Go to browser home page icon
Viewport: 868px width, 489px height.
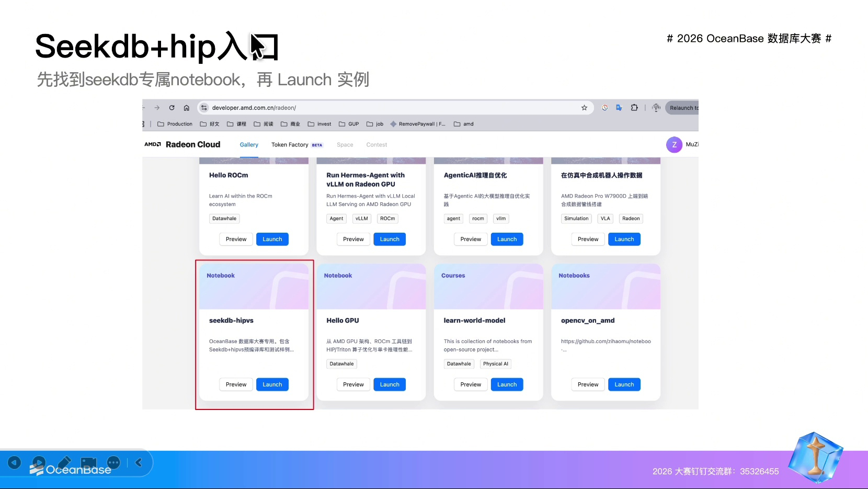(186, 108)
